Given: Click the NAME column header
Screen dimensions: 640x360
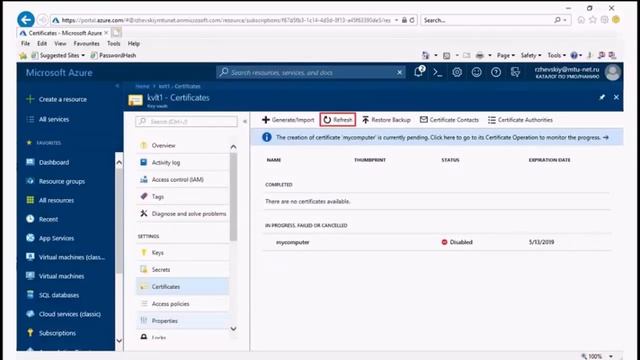Looking at the screenshot, I should (273, 160).
